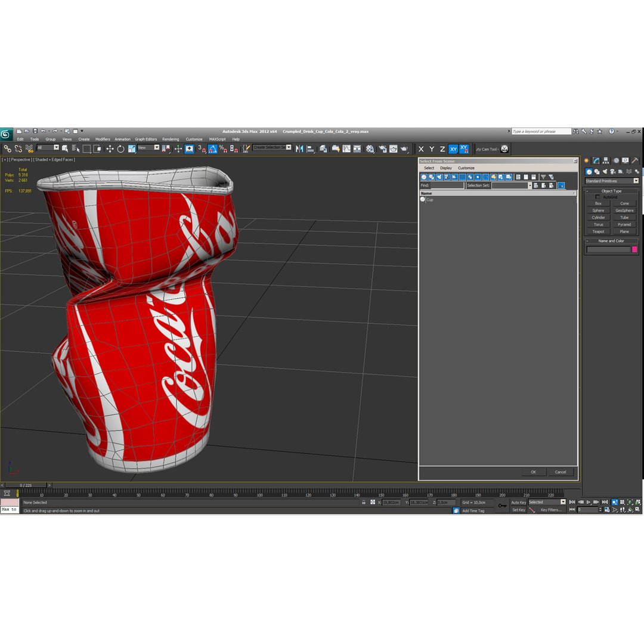Open the Rendering menu

click(171, 139)
